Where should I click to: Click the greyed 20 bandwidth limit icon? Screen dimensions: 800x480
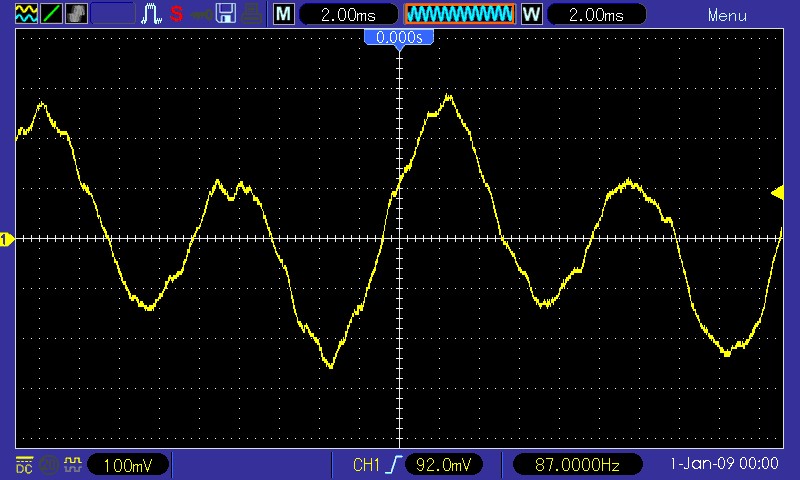coord(49,465)
